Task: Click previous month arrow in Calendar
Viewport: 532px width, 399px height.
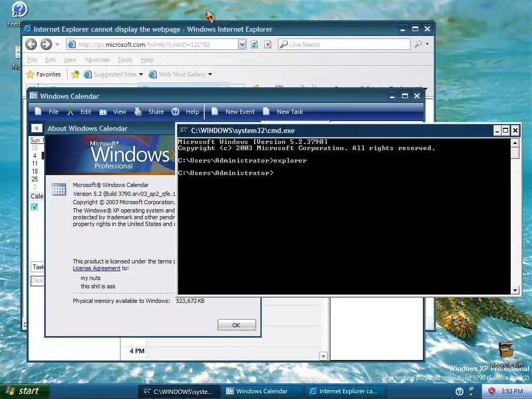Action: (37, 128)
